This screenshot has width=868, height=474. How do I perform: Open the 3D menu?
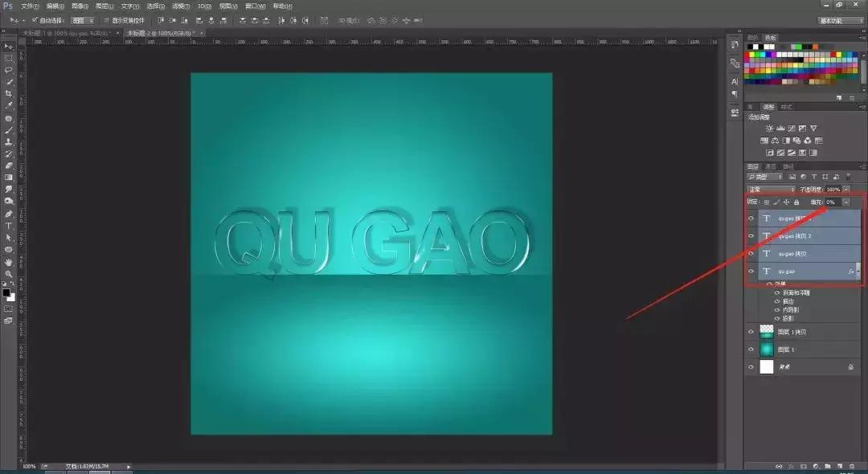coord(204,6)
